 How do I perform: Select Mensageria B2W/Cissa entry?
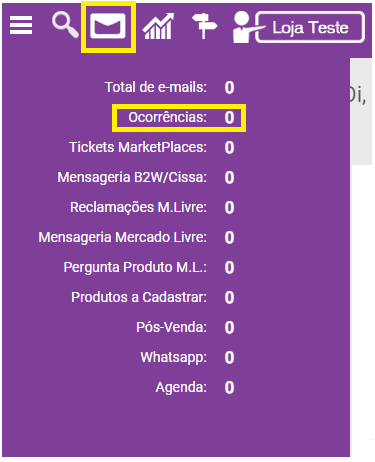[x=132, y=177]
